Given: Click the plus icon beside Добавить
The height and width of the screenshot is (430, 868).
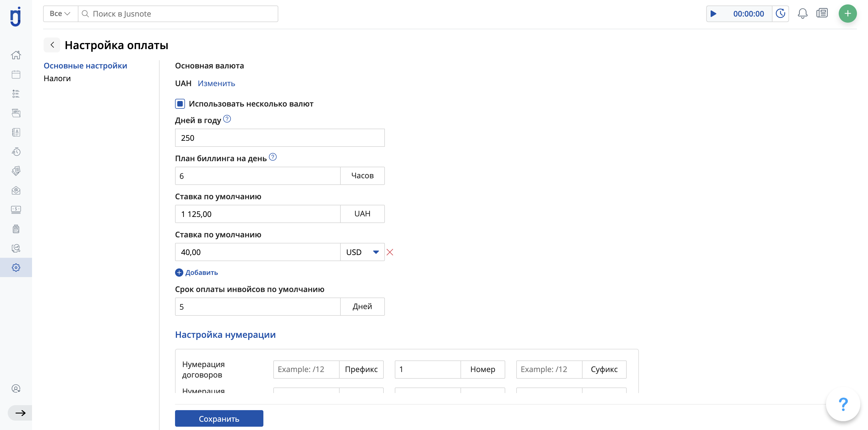Looking at the screenshot, I should (x=179, y=272).
